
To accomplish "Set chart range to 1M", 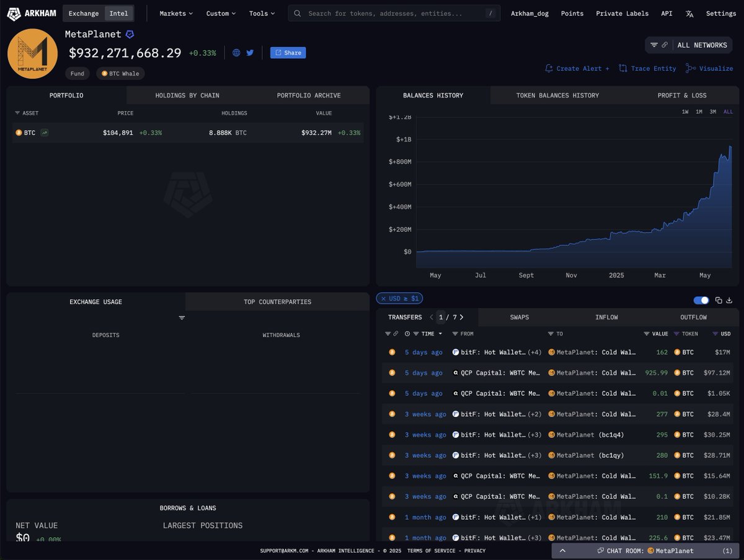I will [699, 112].
